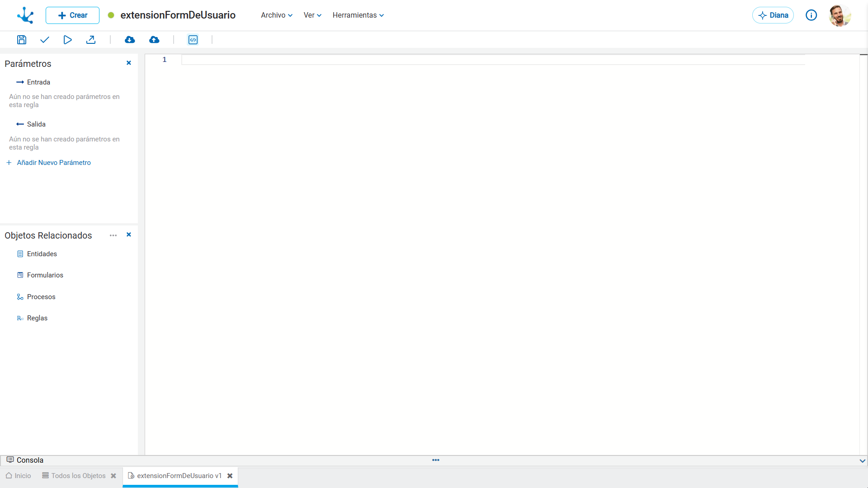868x488 pixels.
Task: Open the Herramientas menu
Action: click(358, 15)
